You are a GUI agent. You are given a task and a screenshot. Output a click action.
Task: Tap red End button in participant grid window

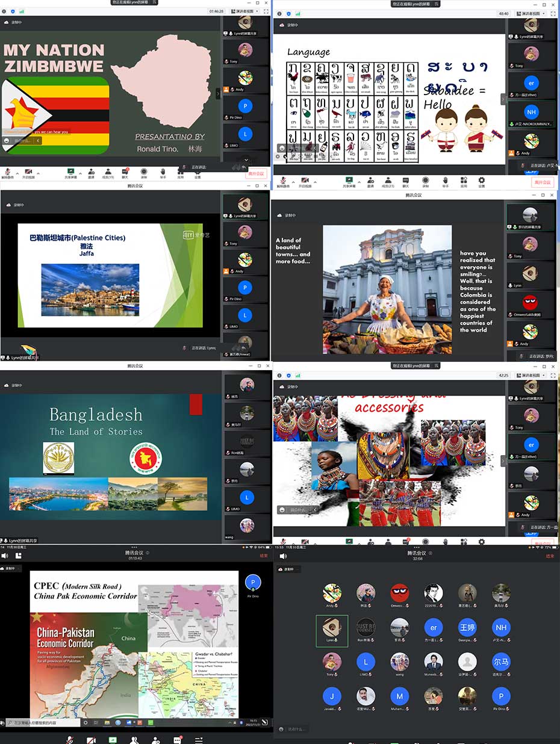click(549, 556)
